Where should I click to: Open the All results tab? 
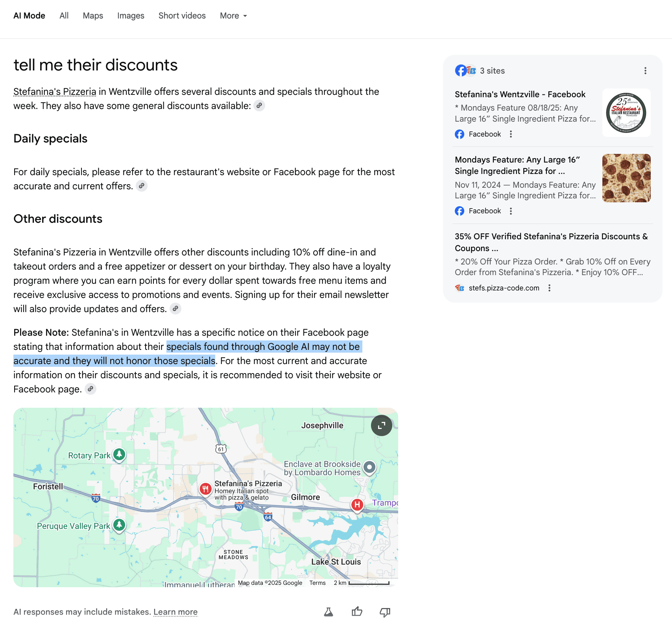point(64,16)
